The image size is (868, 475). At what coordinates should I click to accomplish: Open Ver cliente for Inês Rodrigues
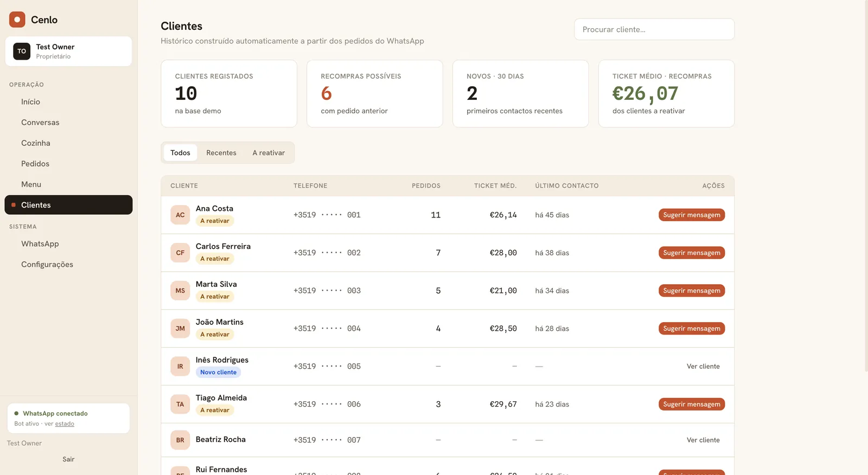point(703,367)
